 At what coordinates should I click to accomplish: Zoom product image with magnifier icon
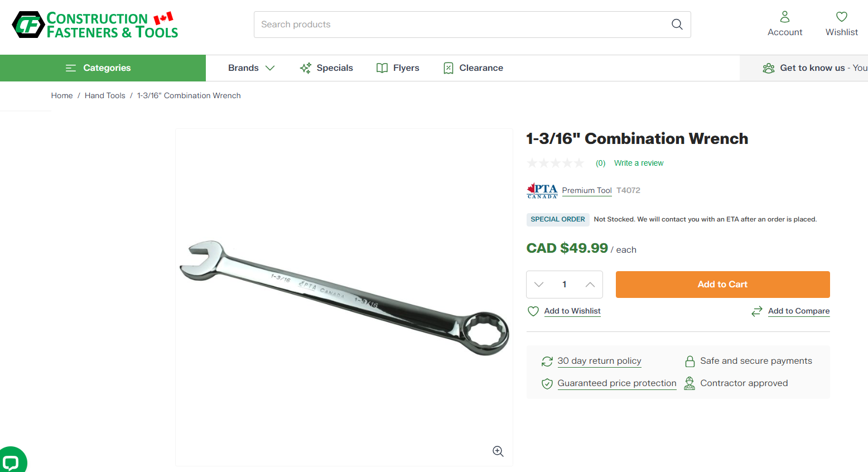point(498,451)
